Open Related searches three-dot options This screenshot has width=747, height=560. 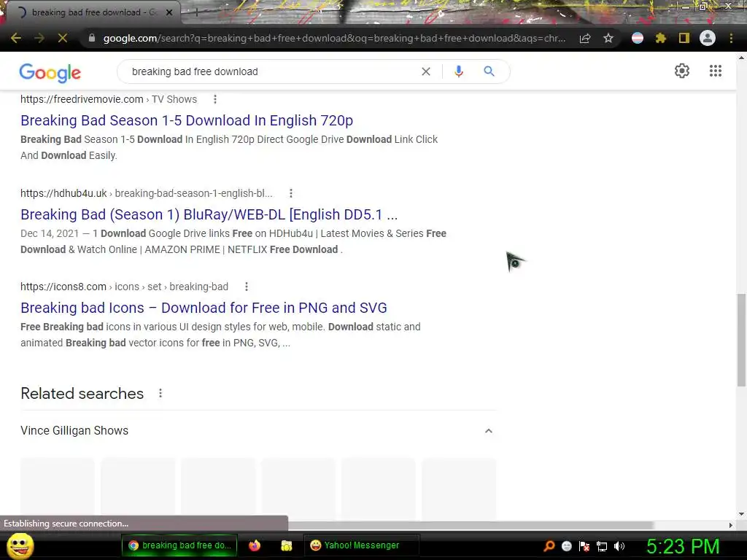click(x=160, y=393)
